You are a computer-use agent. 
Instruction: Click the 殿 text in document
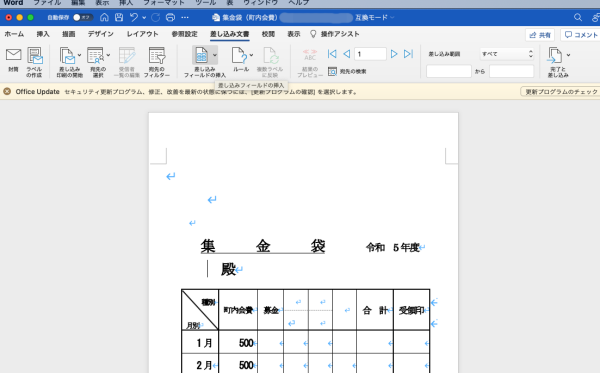coord(228,269)
